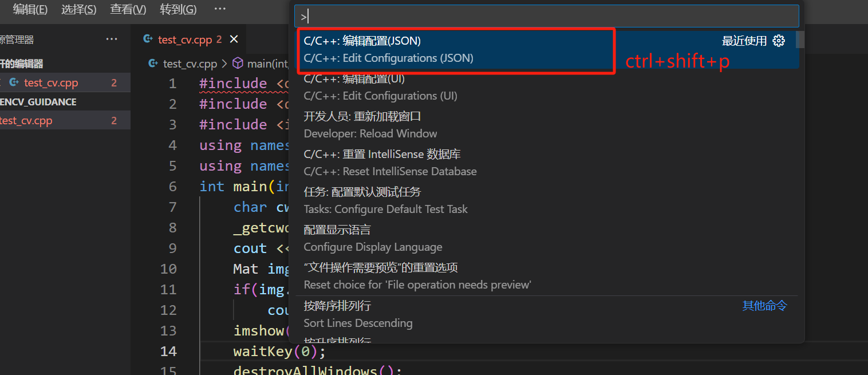Open the Go (转到) menu
Viewport: 868px width, 375px height.
[178, 9]
